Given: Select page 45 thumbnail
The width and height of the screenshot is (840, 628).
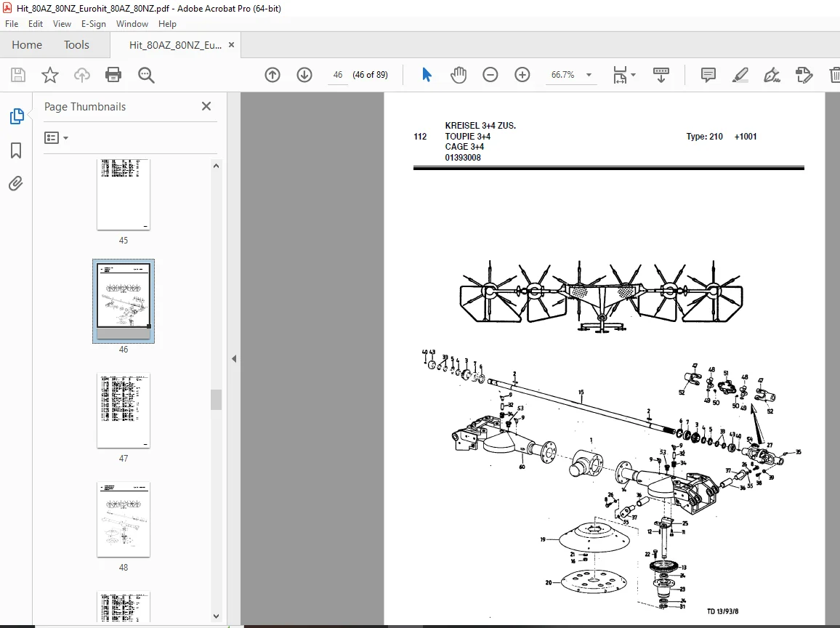Looking at the screenshot, I should coord(124,195).
